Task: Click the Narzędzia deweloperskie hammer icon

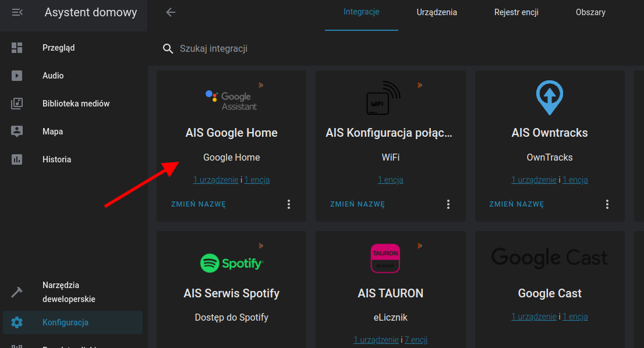Action: 17,292
